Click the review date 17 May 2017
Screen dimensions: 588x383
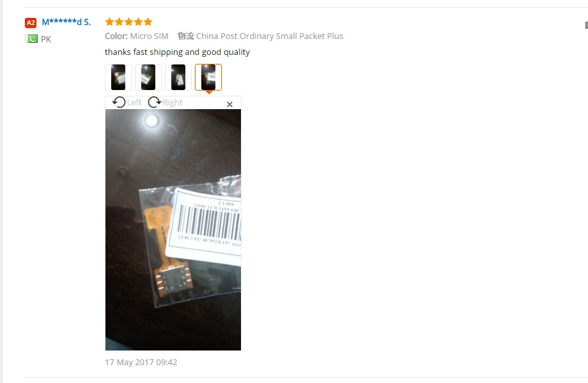tap(141, 363)
